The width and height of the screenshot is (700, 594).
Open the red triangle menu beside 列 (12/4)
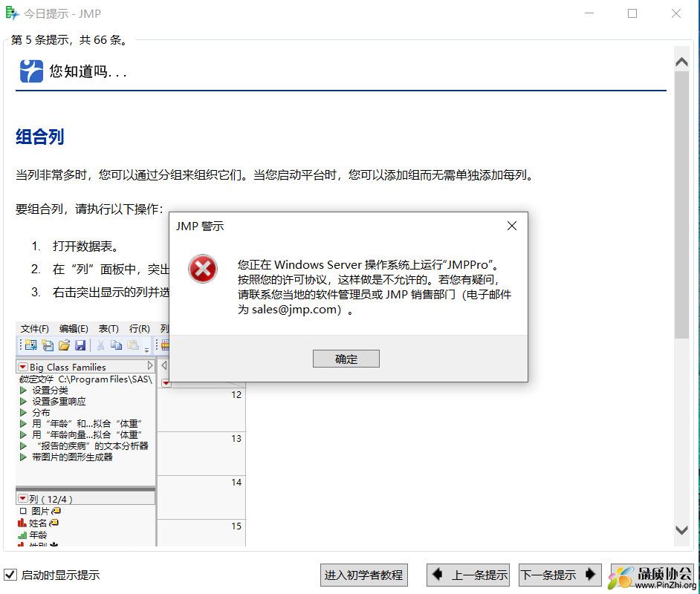click(x=22, y=498)
